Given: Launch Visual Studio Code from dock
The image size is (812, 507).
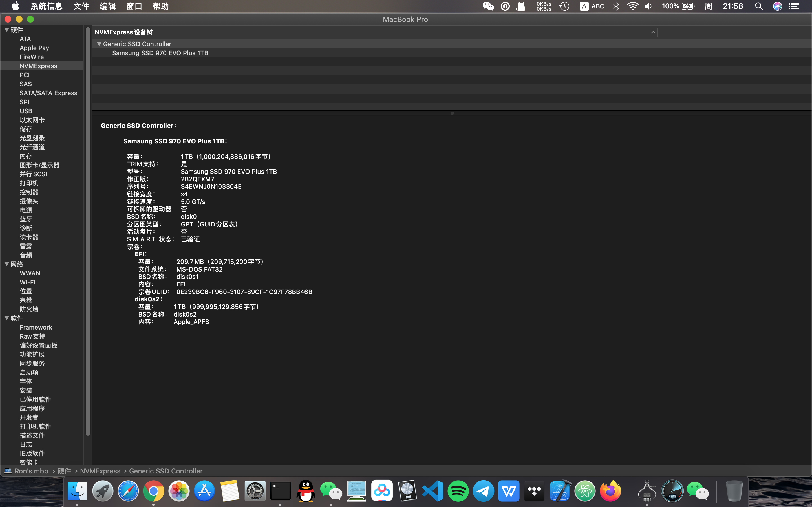Looking at the screenshot, I should click(x=433, y=491).
